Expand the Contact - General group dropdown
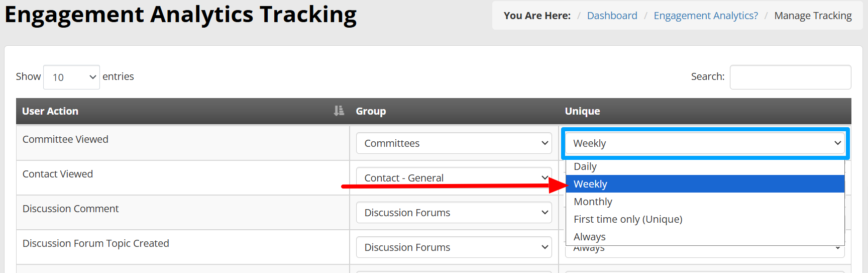The image size is (868, 273). coord(454,178)
